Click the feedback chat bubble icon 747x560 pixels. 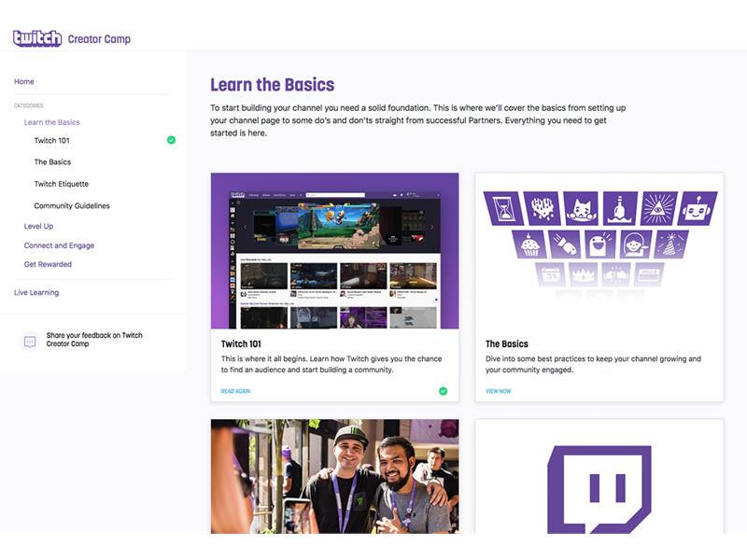point(30,342)
